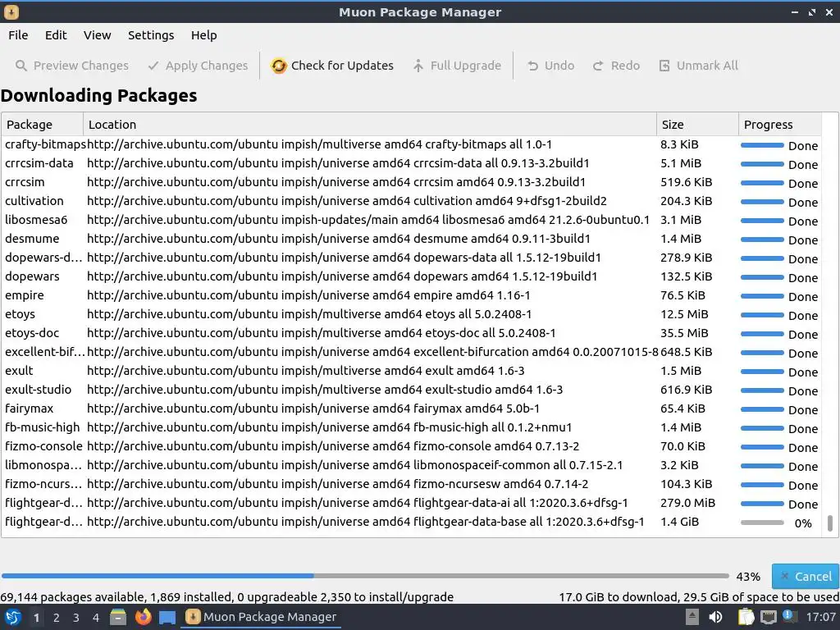Click the 35.5 MiB size cell
840x630 pixels.
pyautogui.click(x=684, y=333)
